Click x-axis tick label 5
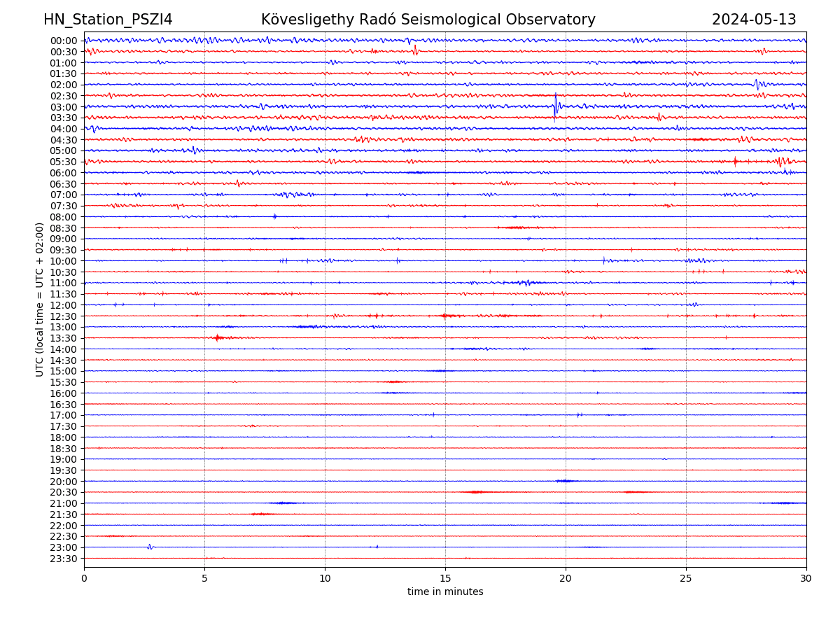The width and height of the screenshot is (840, 630). click(204, 579)
